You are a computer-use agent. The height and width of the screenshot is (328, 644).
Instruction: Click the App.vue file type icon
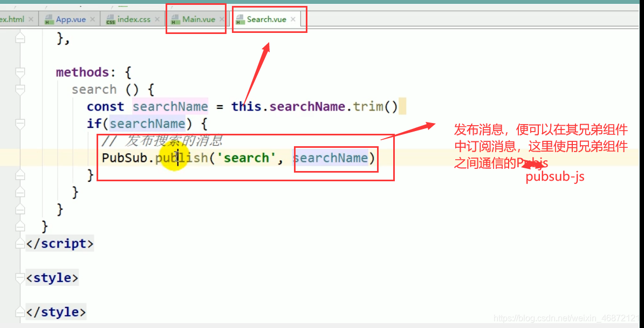click(x=49, y=19)
